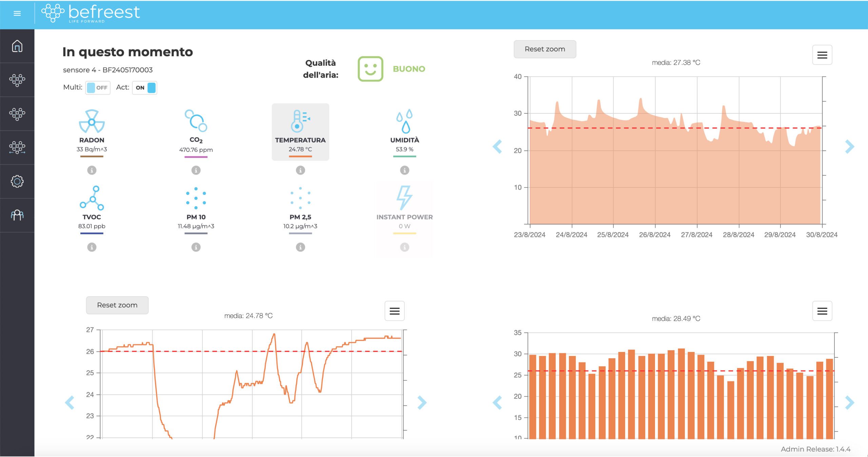Go to next period on line chart
This screenshot has height=457, width=868.
[422, 403]
